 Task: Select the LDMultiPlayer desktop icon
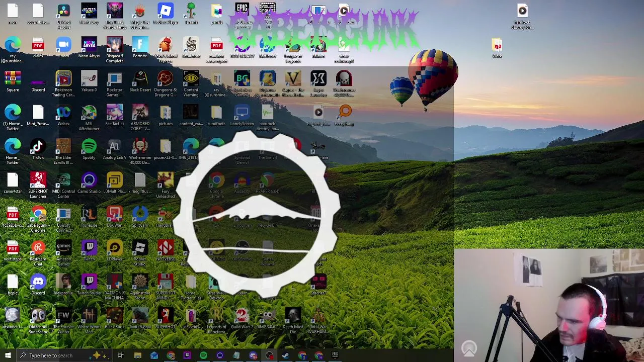click(x=114, y=183)
